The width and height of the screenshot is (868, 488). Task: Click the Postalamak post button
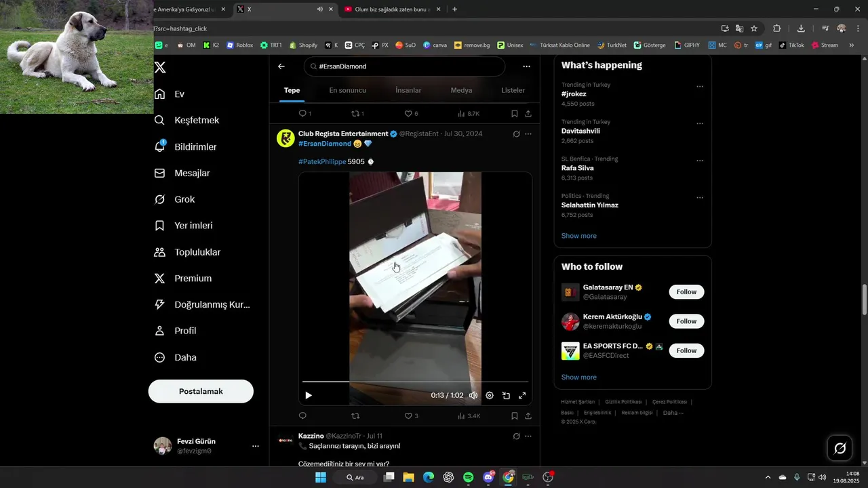point(201,391)
